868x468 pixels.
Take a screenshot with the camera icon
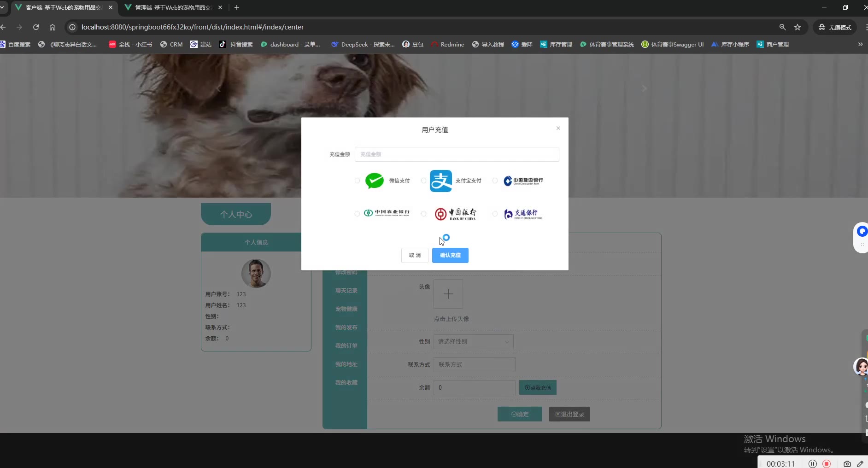[847, 464]
